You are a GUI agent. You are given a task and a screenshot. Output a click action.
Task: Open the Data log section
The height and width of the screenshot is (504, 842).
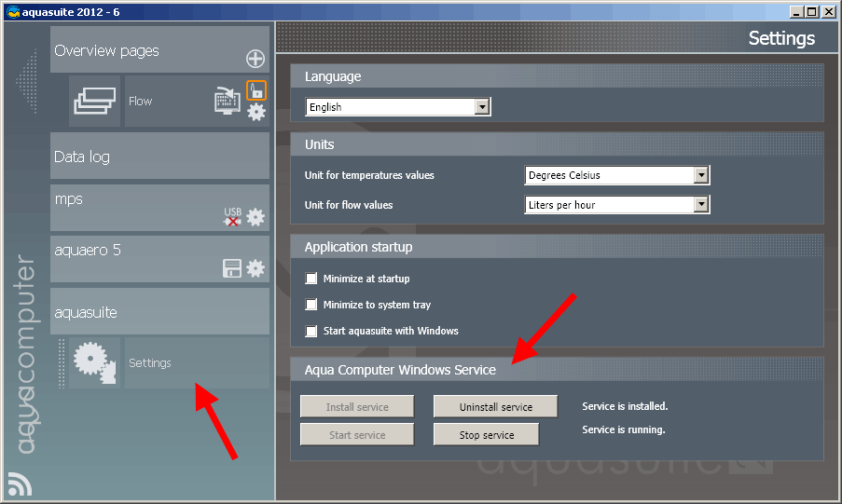(160, 156)
